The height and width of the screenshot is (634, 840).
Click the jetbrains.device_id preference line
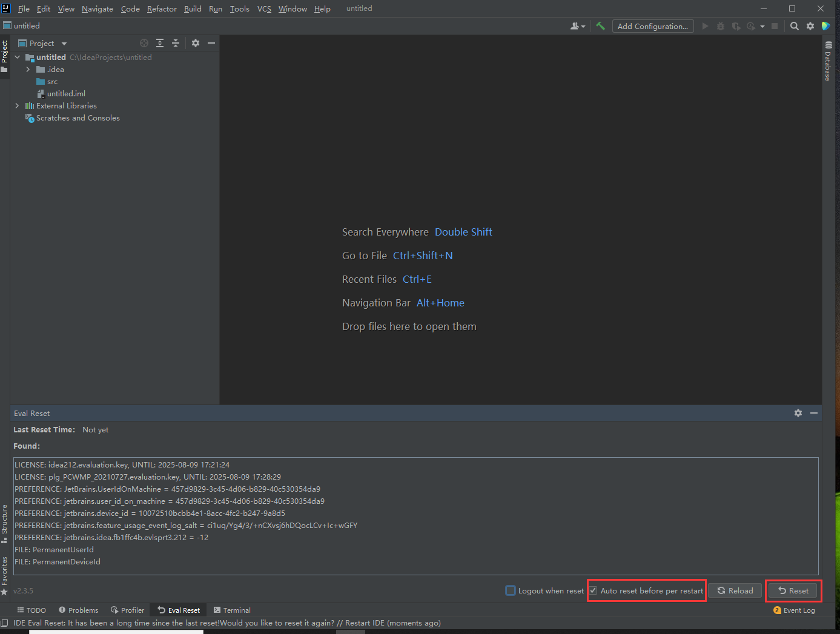tap(150, 513)
